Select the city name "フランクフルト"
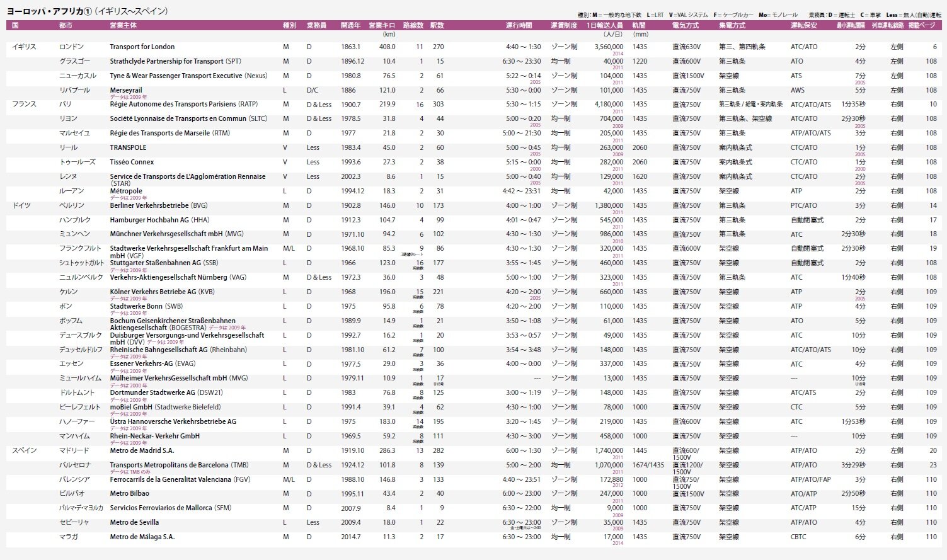The width and height of the screenshot is (947, 560). coord(80,249)
